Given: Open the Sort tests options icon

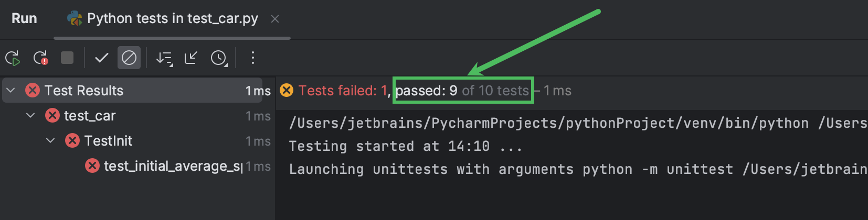Looking at the screenshot, I should tap(164, 58).
